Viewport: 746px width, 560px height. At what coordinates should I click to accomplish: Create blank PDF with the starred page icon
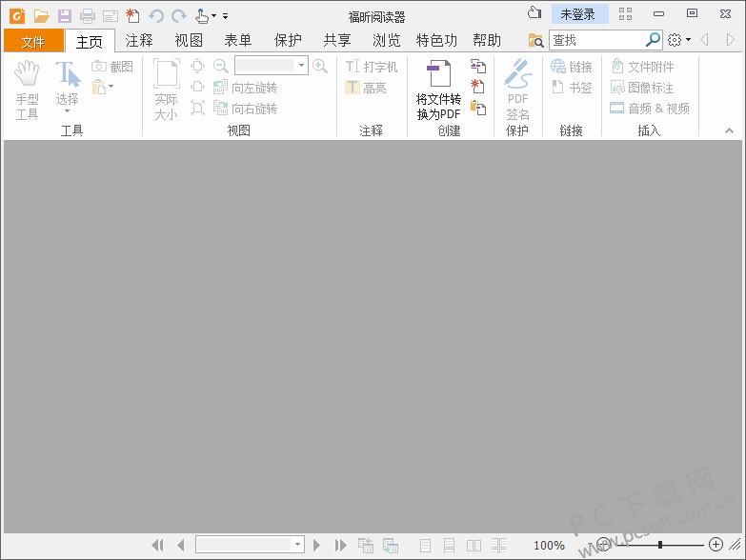(477, 87)
